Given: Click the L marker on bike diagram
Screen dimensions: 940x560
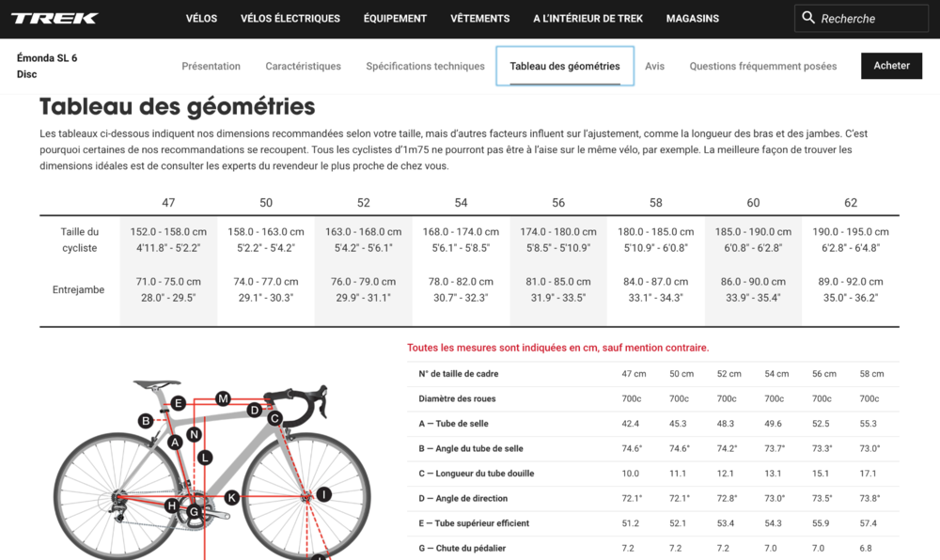Looking at the screenshot, I should pyautogui.click(x=205, y=458).
